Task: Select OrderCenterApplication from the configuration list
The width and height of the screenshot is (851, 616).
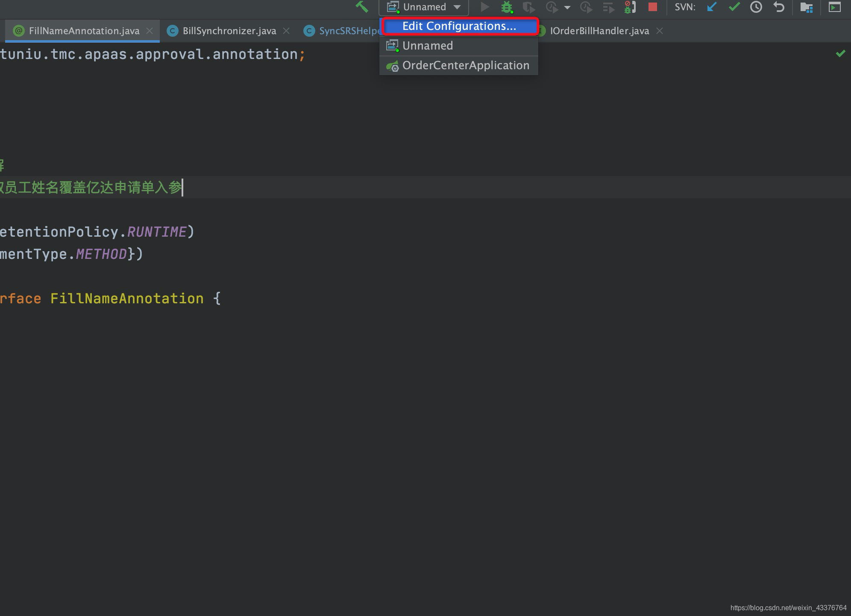Action: (x=465, y=65)
